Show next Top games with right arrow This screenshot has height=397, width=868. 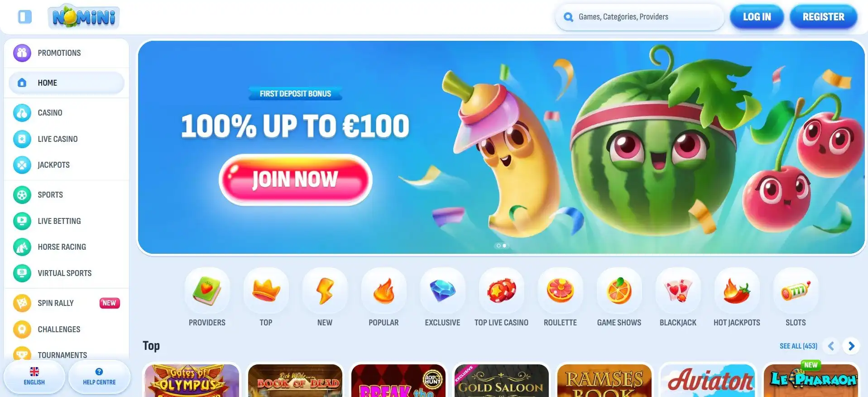click(x=851, y=346)
